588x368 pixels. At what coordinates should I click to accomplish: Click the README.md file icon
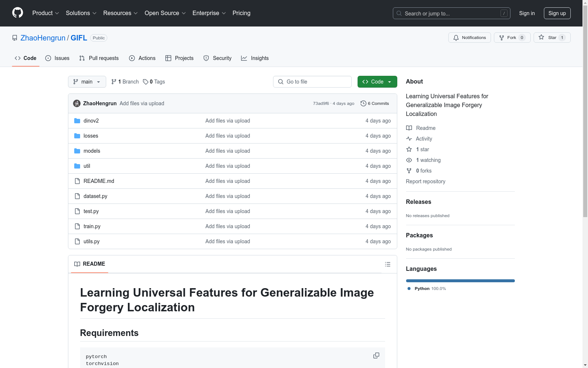pos(77,181)
